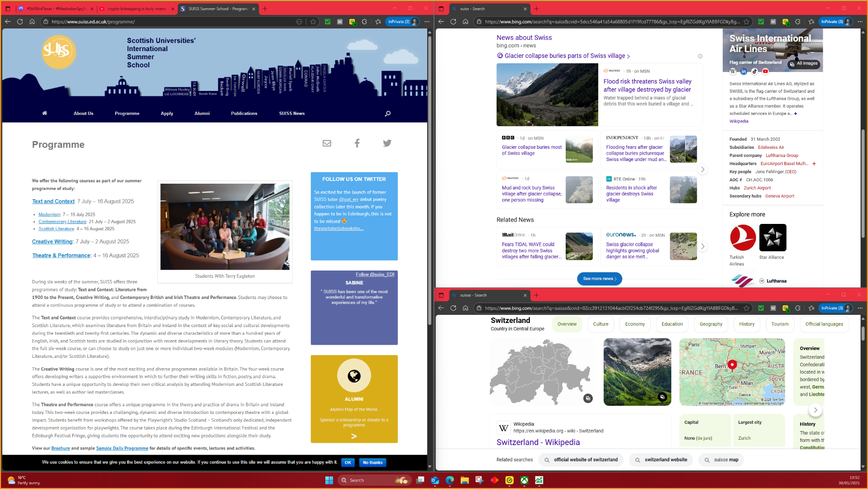
Task: Share Programme page via the Twitter bird icon
Action: tap(387, 143)
